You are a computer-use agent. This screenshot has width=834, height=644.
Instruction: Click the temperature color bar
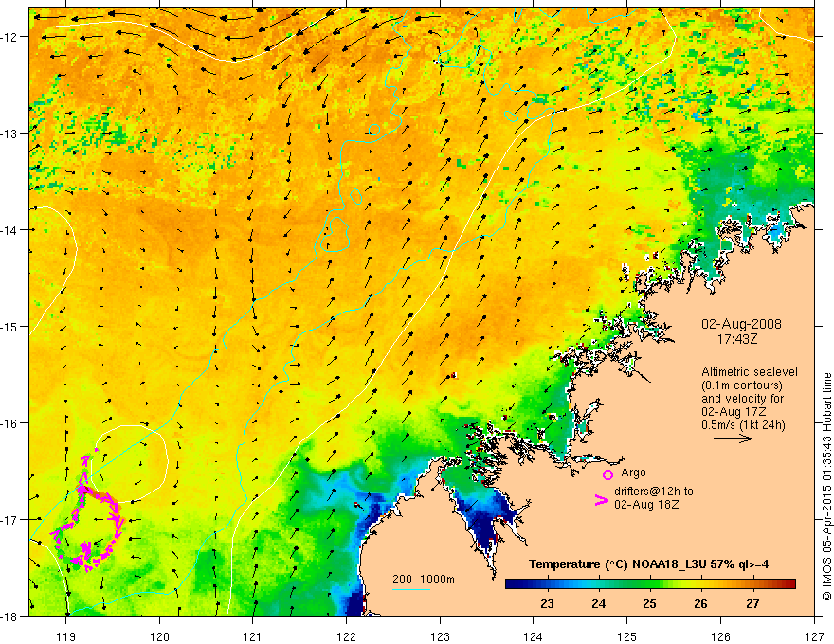point(650,584)
